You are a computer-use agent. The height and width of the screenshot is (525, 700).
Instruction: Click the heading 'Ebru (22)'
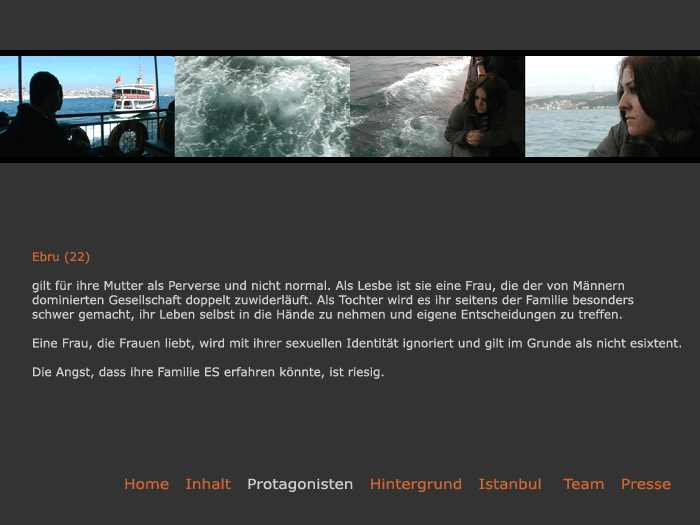(61, 257)
